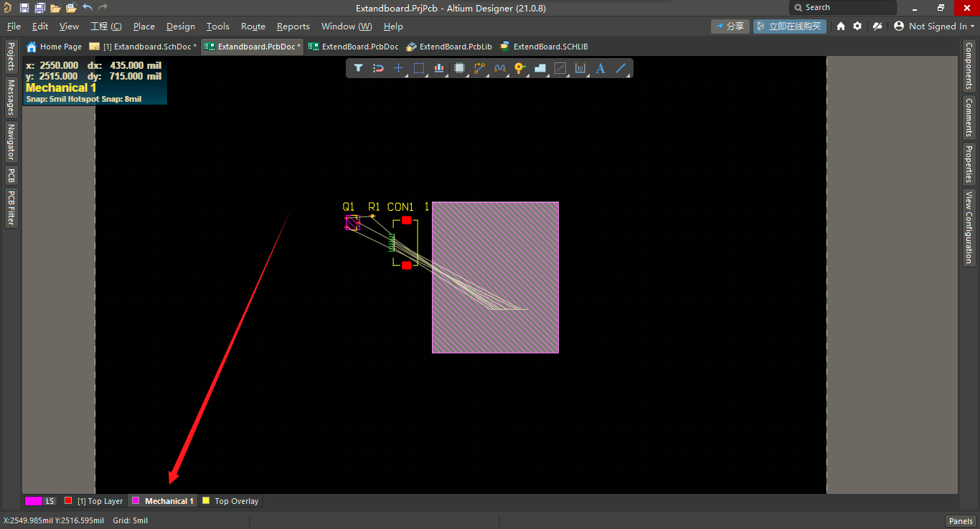980x529 pixels.
Task: Open the Place menu
Action: [x=144, y=27]
